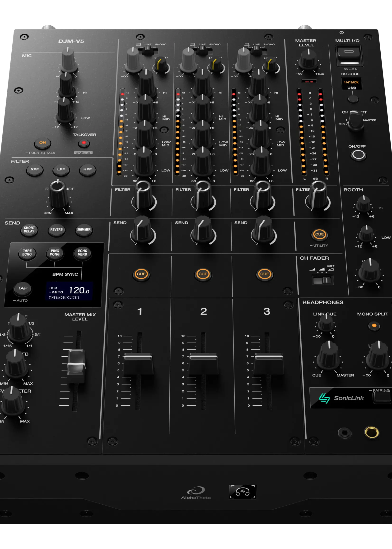Flip channel 2 LINE/PHONO input switch

202,50
